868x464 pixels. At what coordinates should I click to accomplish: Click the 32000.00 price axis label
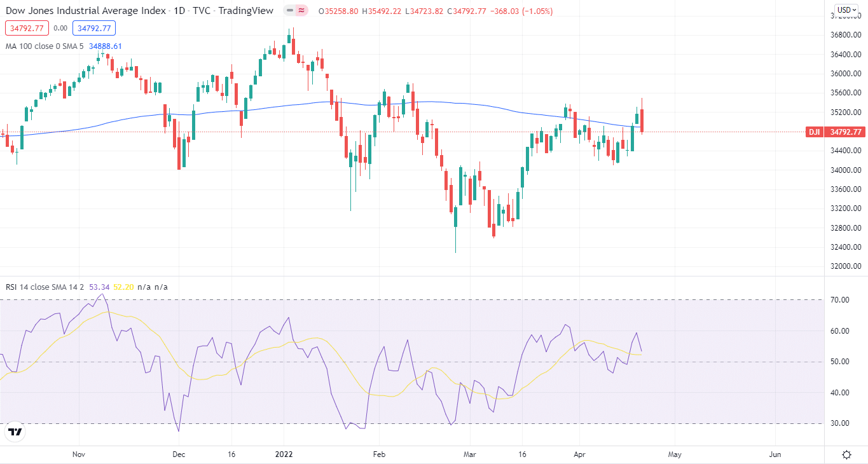point(846,266)
